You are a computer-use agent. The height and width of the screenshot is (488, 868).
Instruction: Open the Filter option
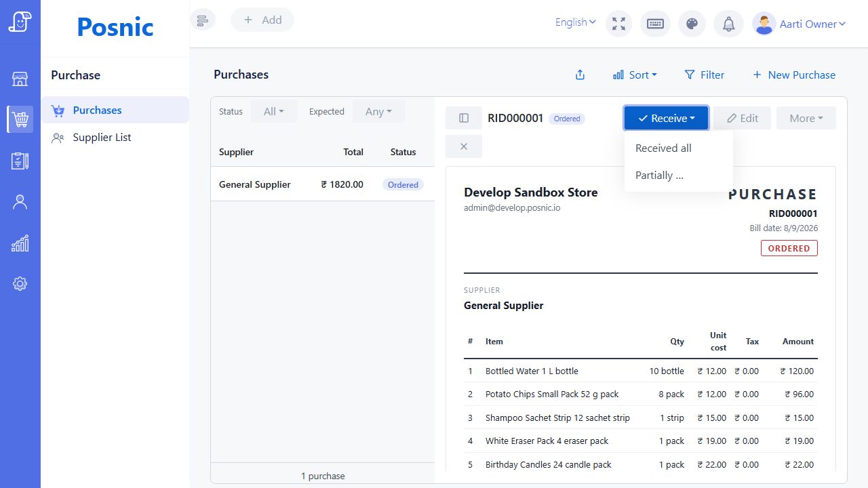[x=704, y=75]
